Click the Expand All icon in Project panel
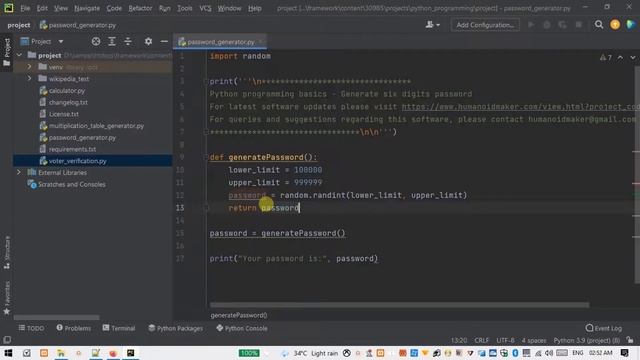Screen dimensions: 640x360 (112, 41)
